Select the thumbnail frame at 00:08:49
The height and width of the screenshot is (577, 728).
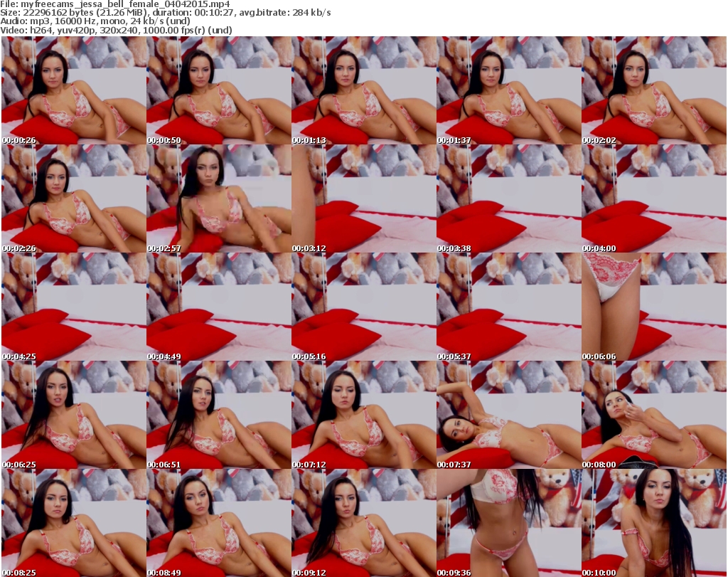(x=219, y=523)
